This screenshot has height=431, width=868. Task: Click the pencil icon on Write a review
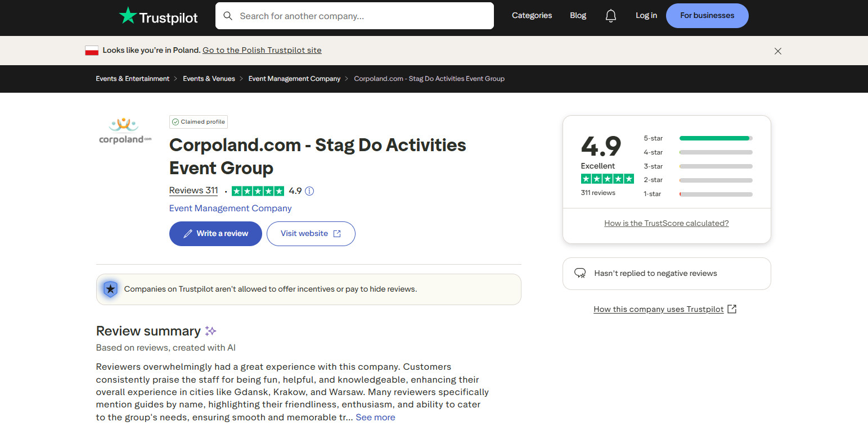click(188, 233)
